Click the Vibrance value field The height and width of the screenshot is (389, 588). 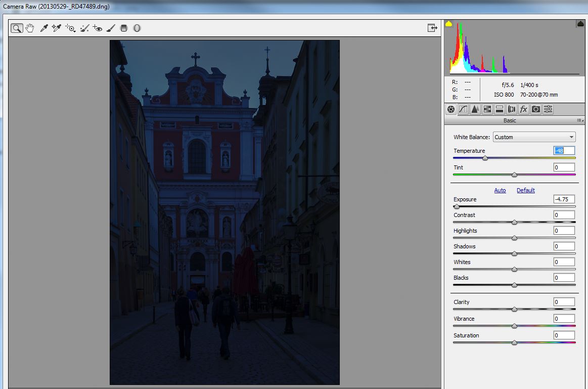564,319
